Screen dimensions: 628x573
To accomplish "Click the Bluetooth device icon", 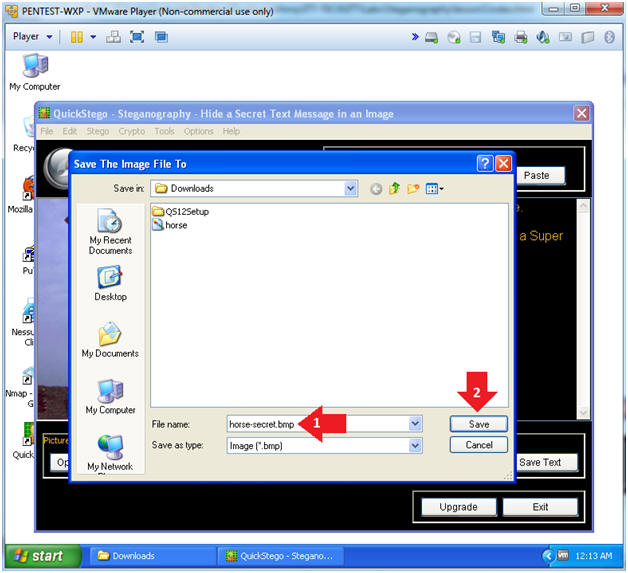I will [609, 37].
